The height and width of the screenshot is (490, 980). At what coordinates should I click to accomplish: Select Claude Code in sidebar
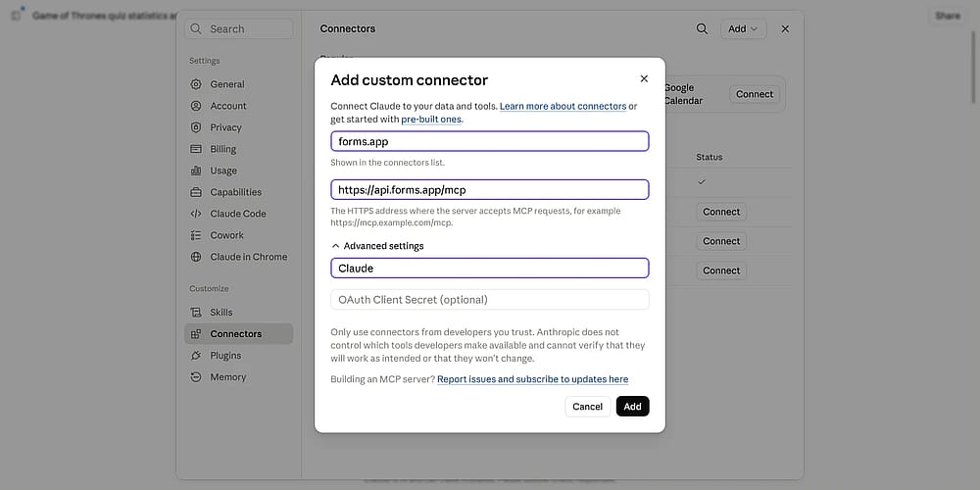click(x=239, y=214)
